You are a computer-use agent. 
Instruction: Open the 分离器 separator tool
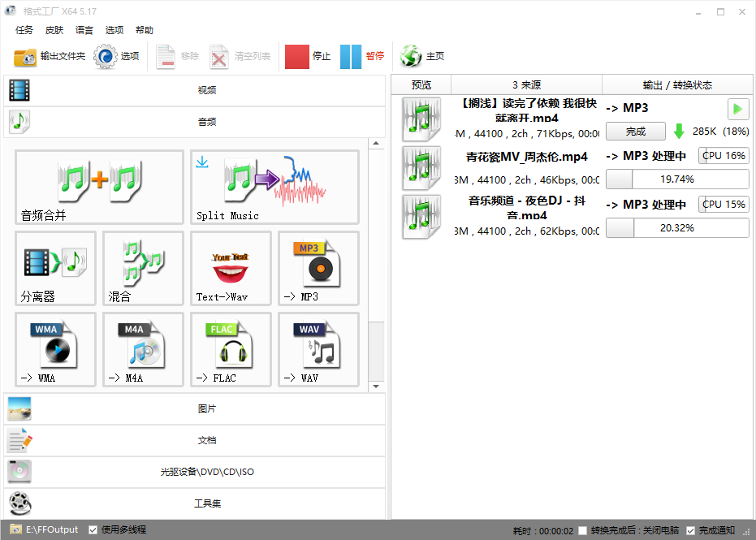tap(55, 268)
